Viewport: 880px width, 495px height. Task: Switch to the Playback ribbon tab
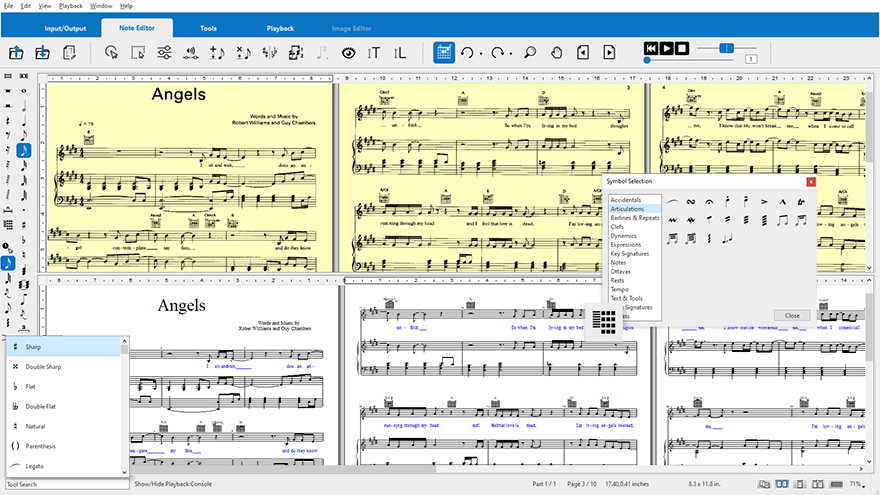click(280, 28)
